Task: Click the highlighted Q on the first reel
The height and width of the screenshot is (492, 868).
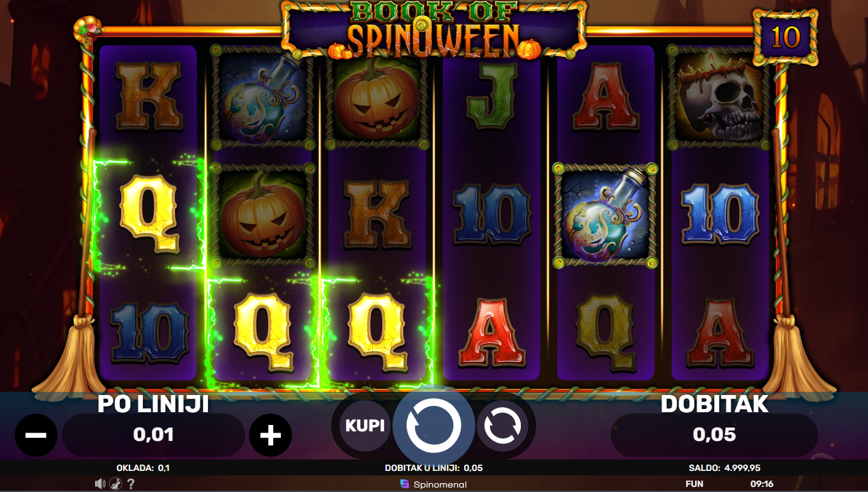Action: tap(149, 213)
